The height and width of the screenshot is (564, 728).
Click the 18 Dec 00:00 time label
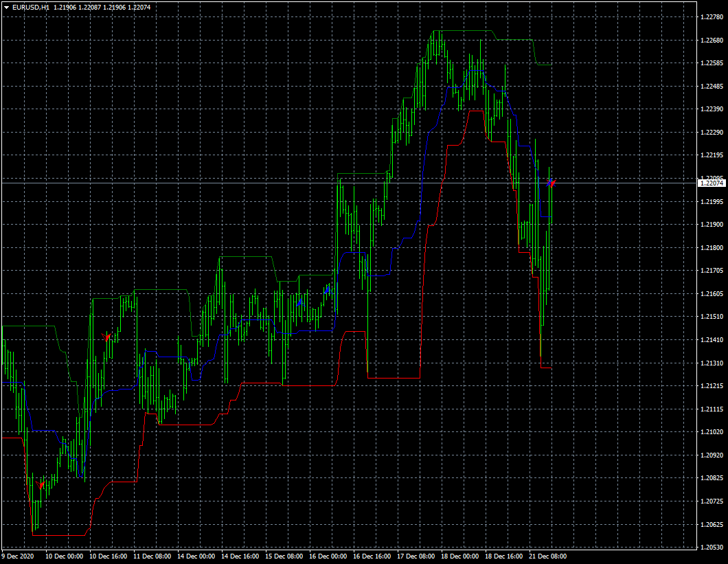coord(459,556)
